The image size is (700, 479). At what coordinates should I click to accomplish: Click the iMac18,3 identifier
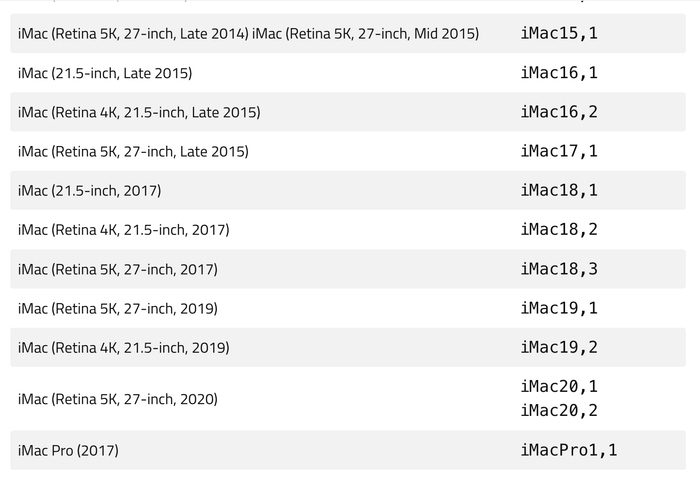click(x=559, y=269)
